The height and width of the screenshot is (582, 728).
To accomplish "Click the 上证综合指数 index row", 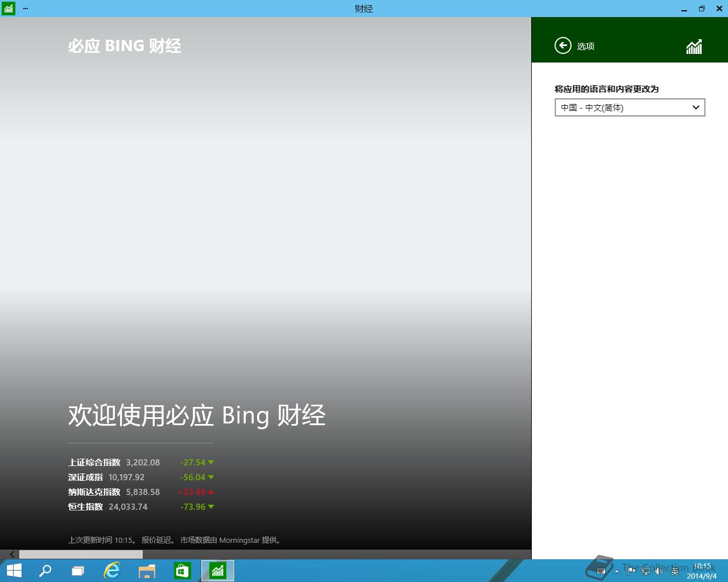I will 141,463.
